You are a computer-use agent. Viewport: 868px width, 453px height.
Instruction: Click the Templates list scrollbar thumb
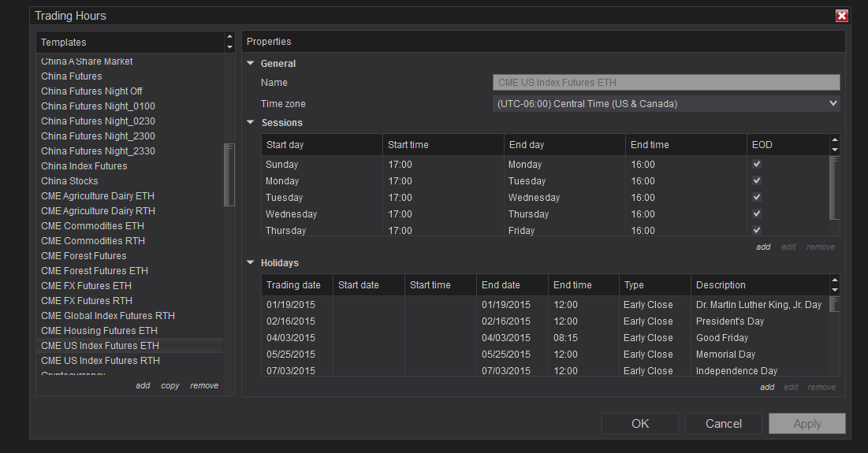tap(229, 175)
